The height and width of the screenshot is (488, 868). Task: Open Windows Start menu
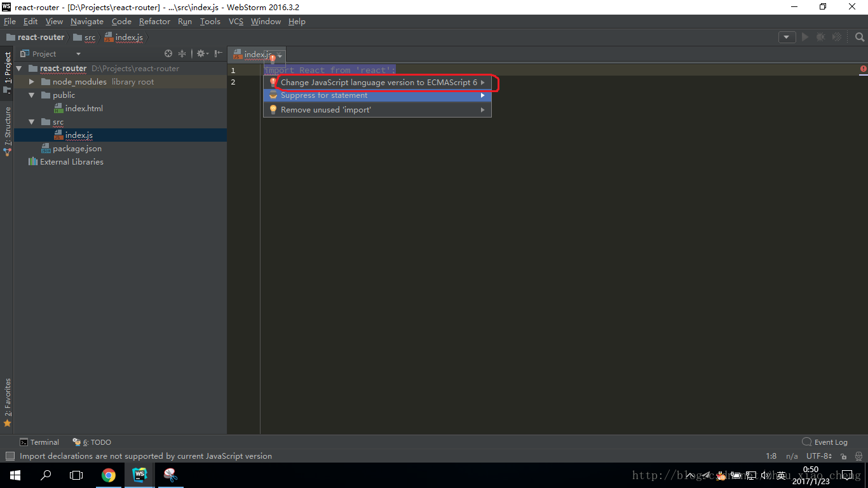[15, 475]
